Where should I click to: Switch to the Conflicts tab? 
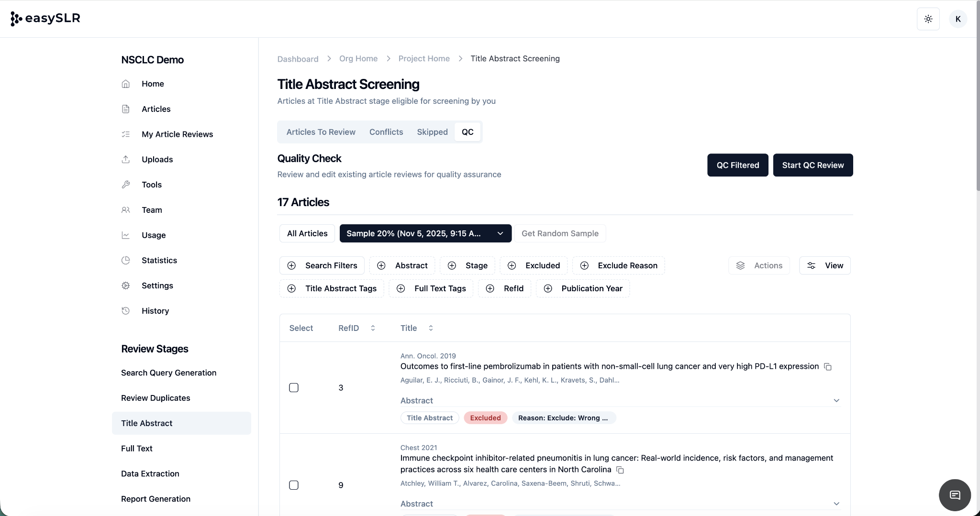[386, 132]
